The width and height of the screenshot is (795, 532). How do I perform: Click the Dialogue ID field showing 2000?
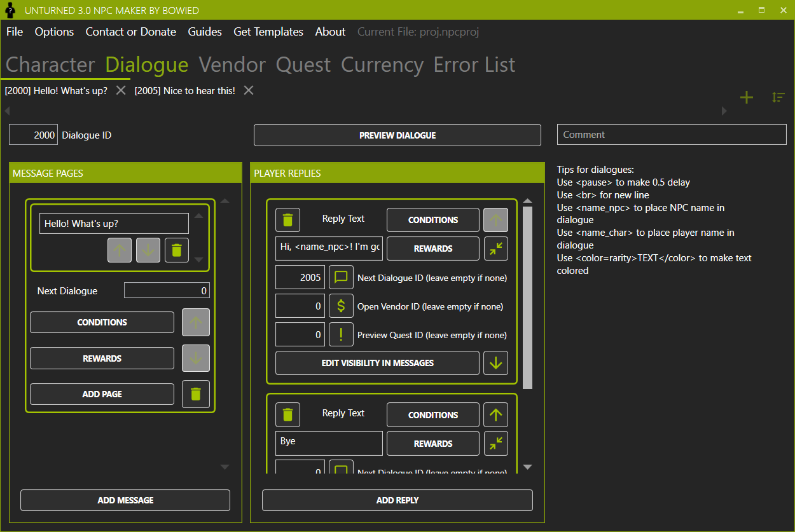pyautogui.click(x=34, y=135)
